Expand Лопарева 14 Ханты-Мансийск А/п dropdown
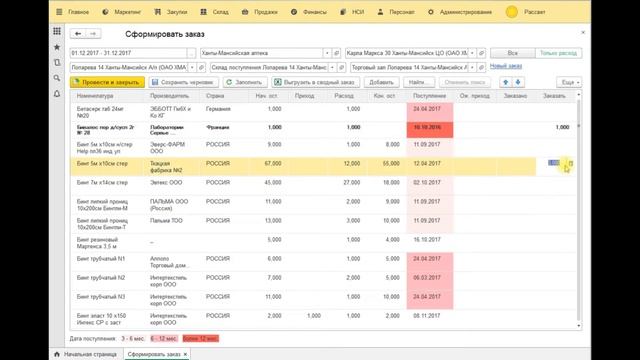The image size is (640, 360). [x=192, y=67]
